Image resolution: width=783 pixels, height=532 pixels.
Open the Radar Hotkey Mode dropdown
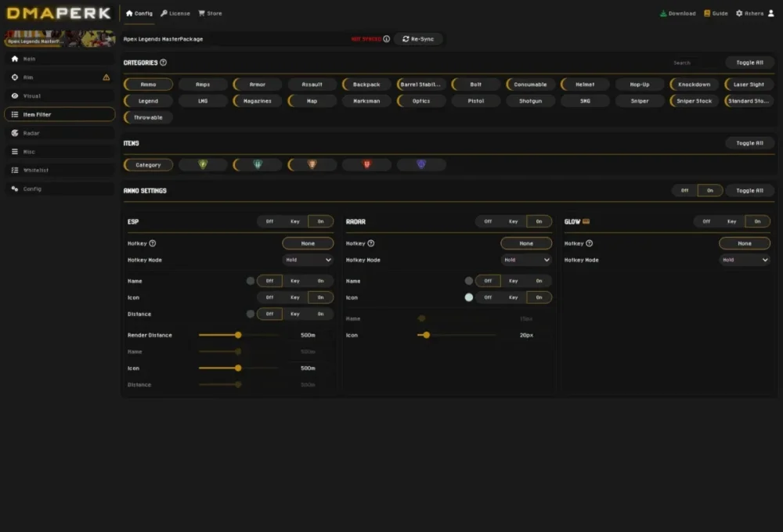(526, 260)
